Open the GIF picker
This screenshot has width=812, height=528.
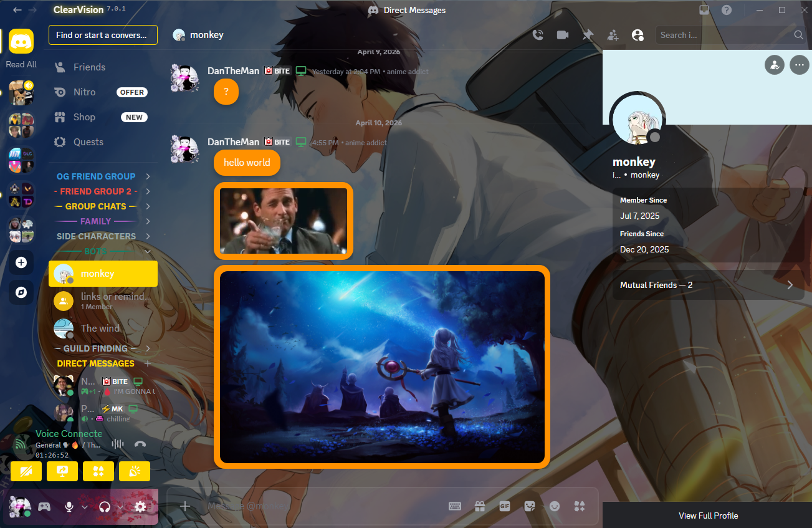tap(505, 506)
